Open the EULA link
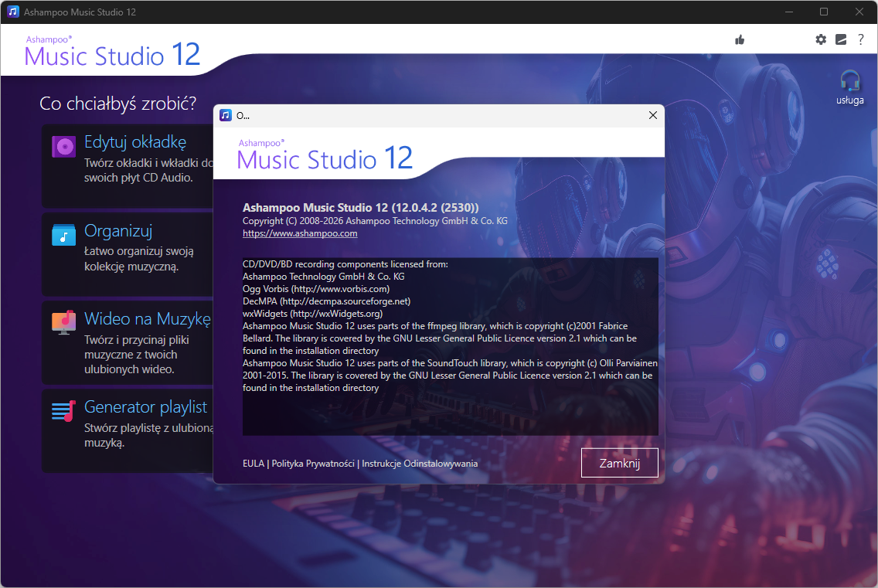The width and height of the screenshot is (878, 588). (253, 464)
